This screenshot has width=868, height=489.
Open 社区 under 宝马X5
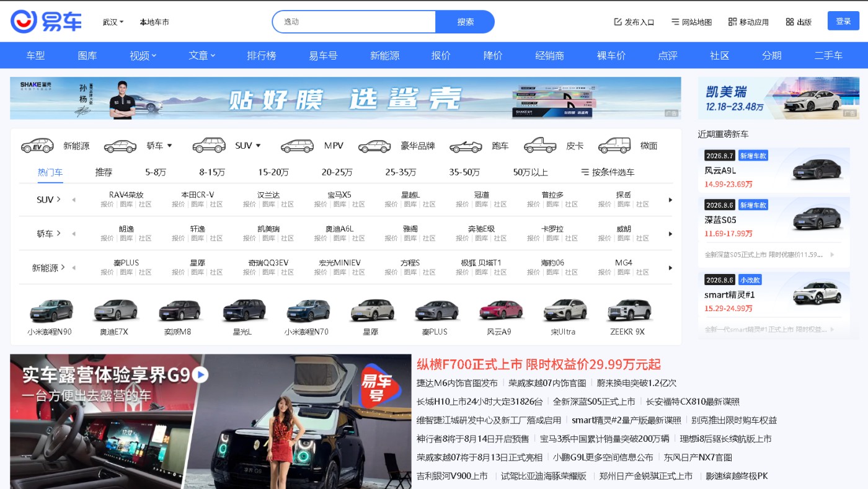pyautogui.click(x=358, y=204)
